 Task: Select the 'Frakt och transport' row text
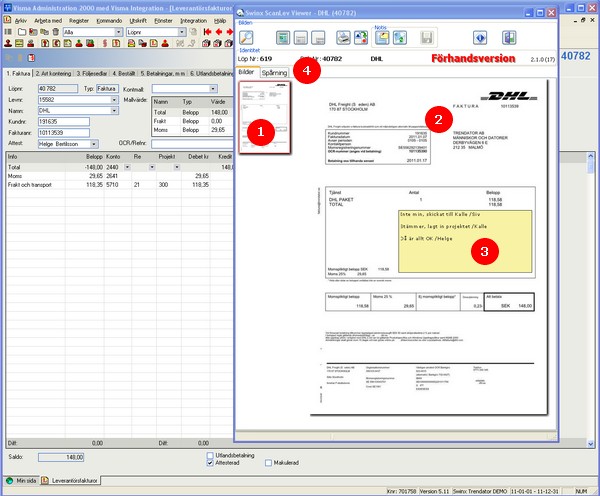click(x=30, y=184)
